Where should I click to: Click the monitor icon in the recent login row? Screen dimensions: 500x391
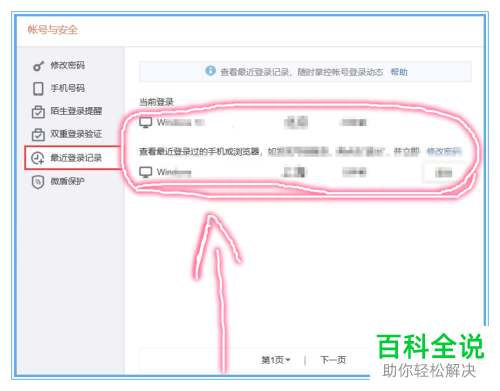point(146,172)
